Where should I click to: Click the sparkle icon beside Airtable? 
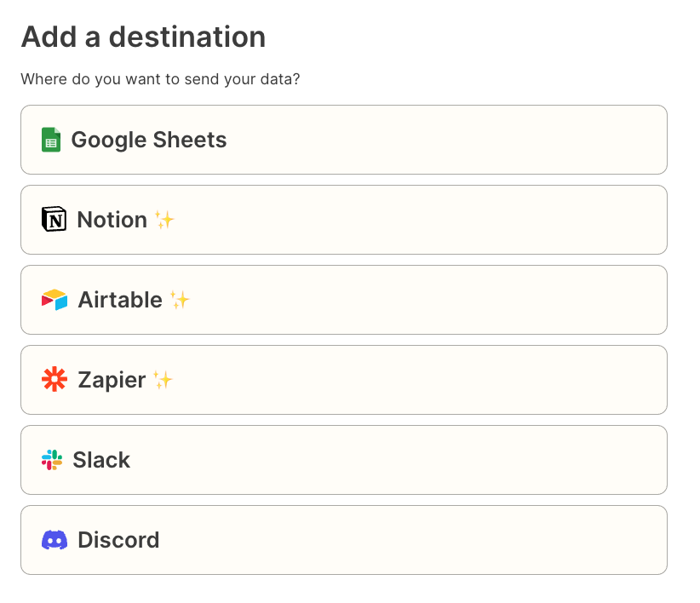[x=180, y=300]
